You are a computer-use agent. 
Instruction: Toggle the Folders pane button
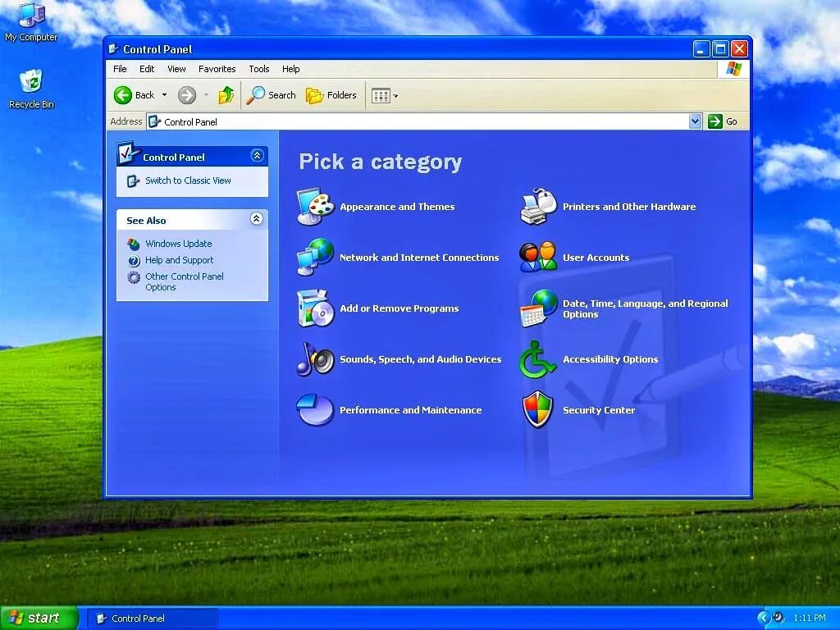(x=331, y=95)
